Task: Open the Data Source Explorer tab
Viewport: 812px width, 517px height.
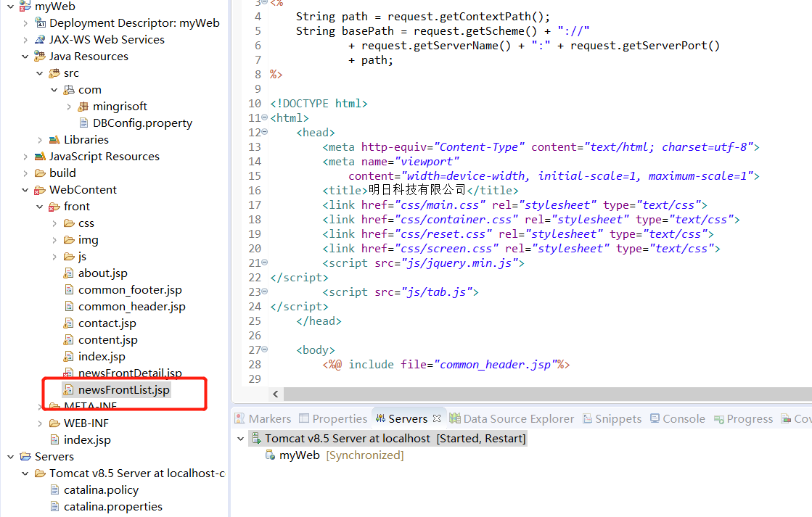Action: pos(512,418)
